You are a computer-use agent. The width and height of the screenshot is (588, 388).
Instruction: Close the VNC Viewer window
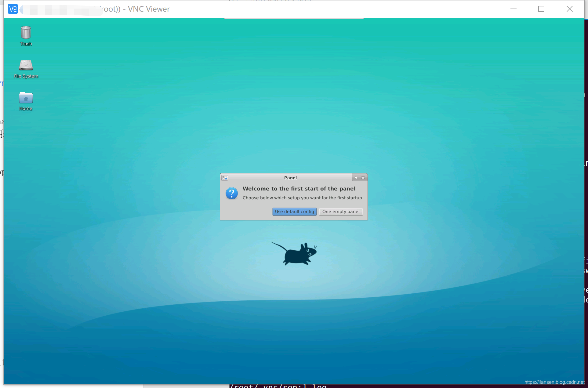pos(569,9)
